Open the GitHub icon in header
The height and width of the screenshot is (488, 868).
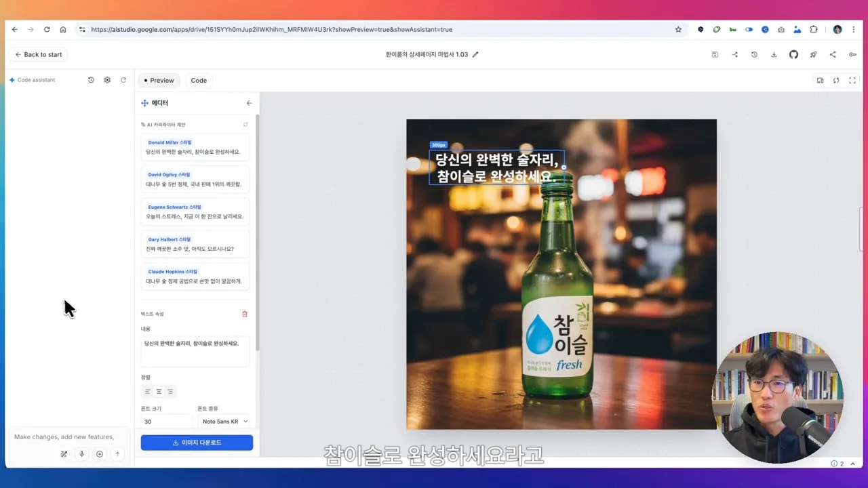(793, 55)
